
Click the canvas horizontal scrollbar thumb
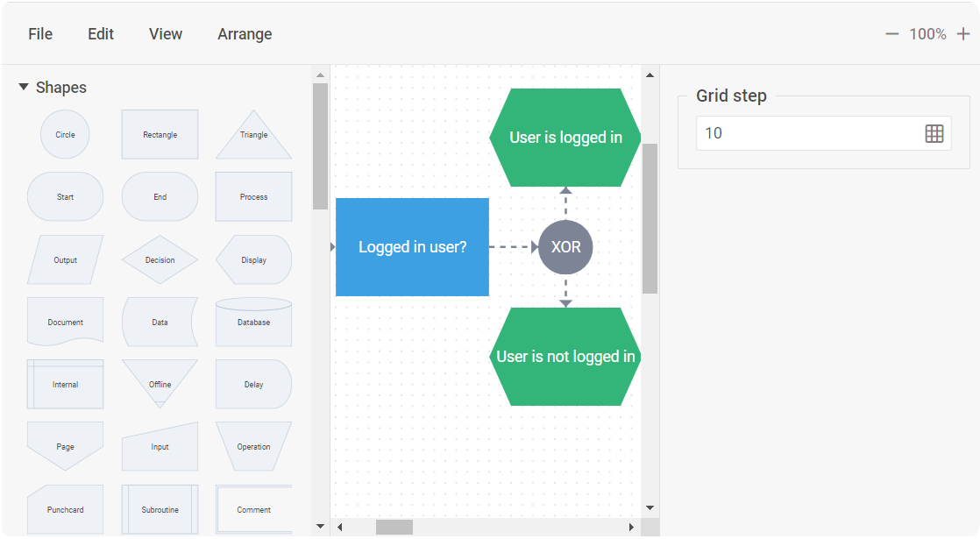pos(394,527)
